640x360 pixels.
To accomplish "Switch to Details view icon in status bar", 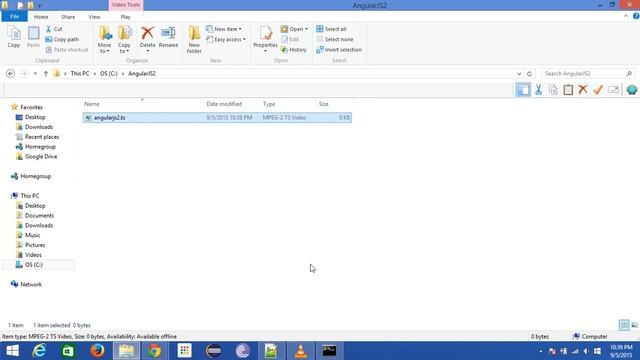I will pyautogui.click(x=624, y=325).
